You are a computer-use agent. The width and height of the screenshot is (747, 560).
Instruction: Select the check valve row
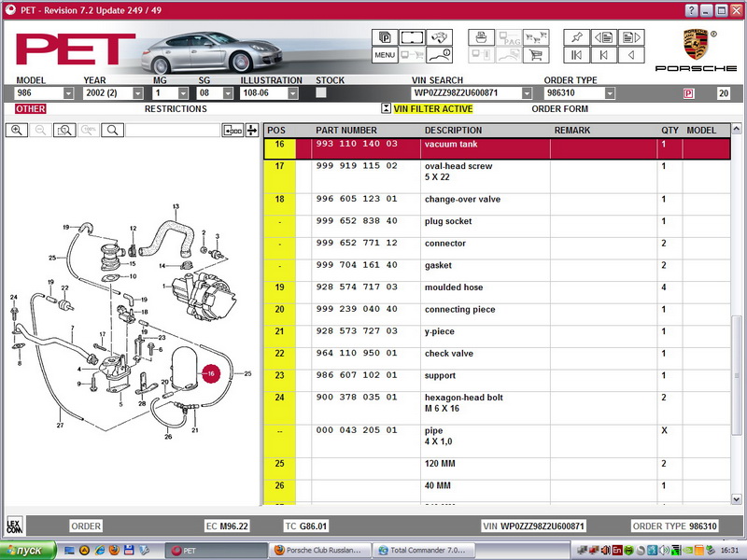click(x=497, y=358)
